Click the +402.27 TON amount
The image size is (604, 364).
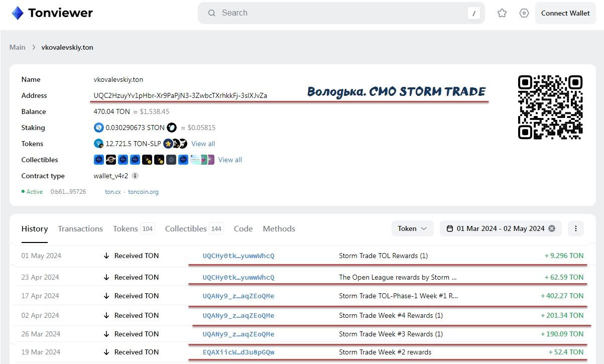[562, 296]
